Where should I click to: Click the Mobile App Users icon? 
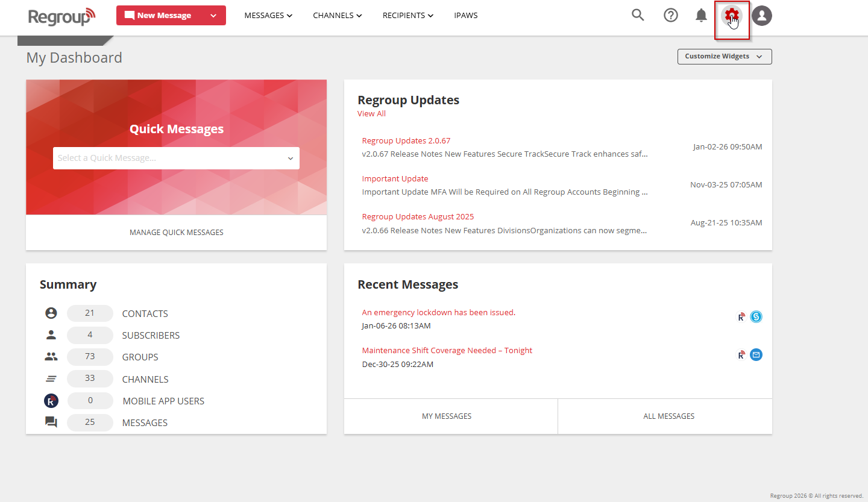click(51, 401)
